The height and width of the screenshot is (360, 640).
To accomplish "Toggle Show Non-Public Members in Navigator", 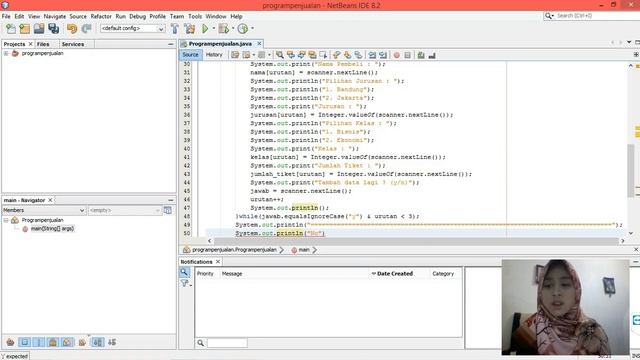I will pyautogui.click(x=53, y=342).
